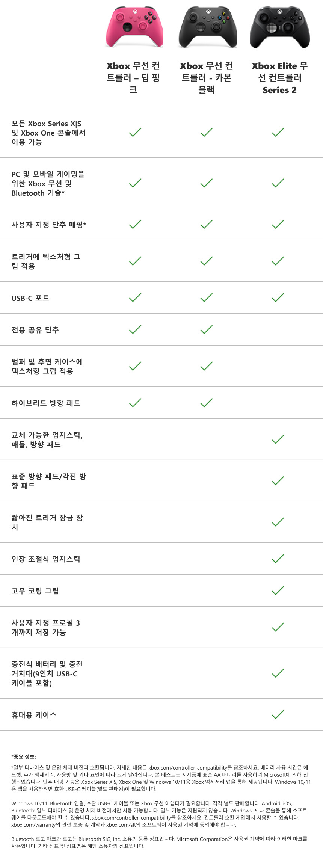Image resolution: width=323 pixels, height=868 pixels.
Task: Click the *중요 정보: footnote heading
Action: (x=24, y=756)
